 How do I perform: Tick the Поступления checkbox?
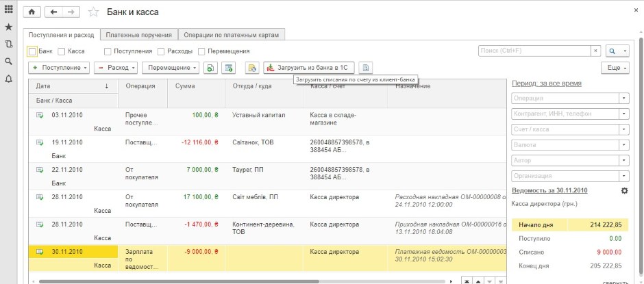pyautogui.click(x=108, y=52)
